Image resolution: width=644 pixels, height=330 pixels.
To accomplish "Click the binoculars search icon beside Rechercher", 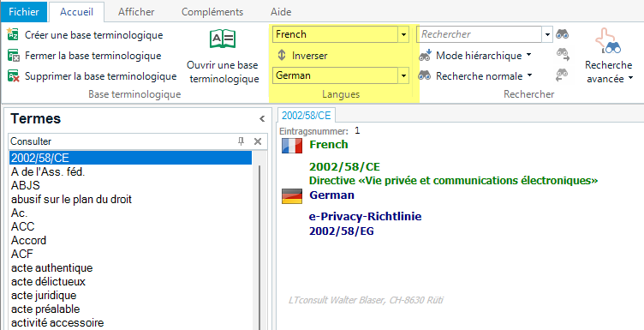I will 562,34.
